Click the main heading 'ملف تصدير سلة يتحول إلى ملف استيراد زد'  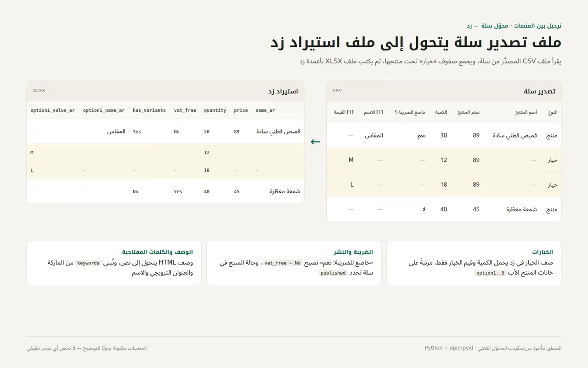point(416,42)
